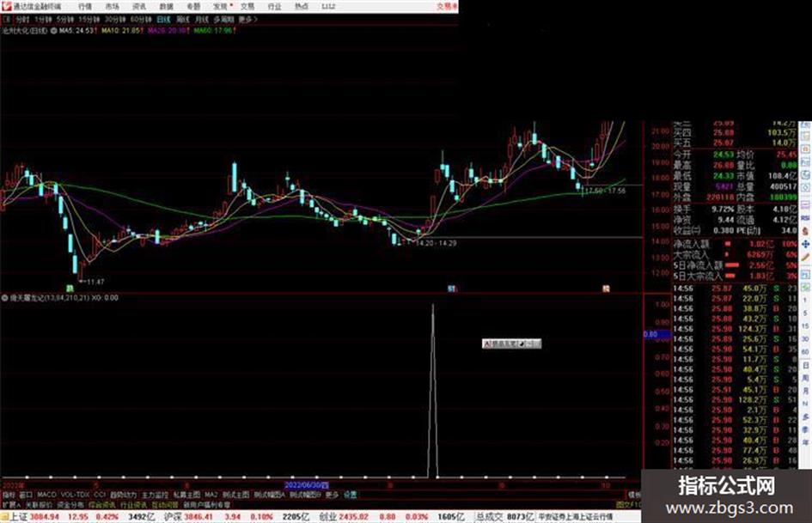The width and height of the screenshot is (812, 523).
Task: Open the 互动问答 bottom tab
Action: pos(165,504)
